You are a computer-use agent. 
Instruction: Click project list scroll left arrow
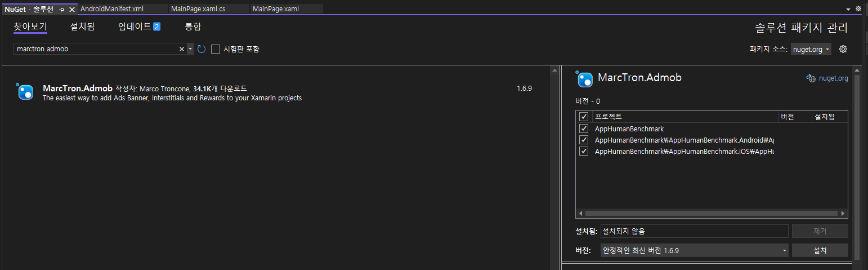(580, 214)
